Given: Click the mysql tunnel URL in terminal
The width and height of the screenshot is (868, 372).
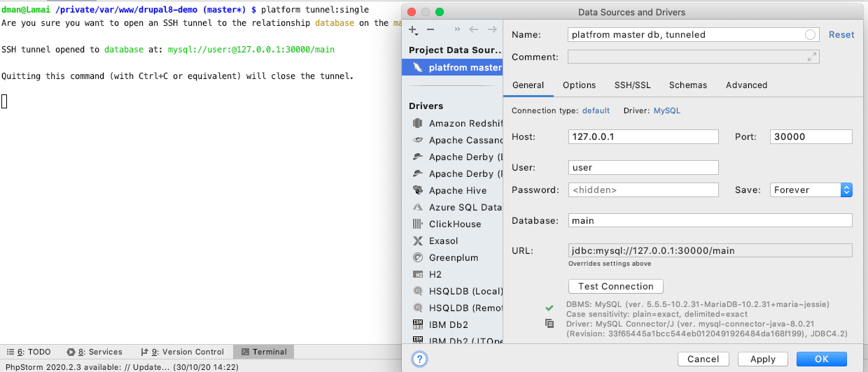Looking at the screenshot, I should point(251,50).
